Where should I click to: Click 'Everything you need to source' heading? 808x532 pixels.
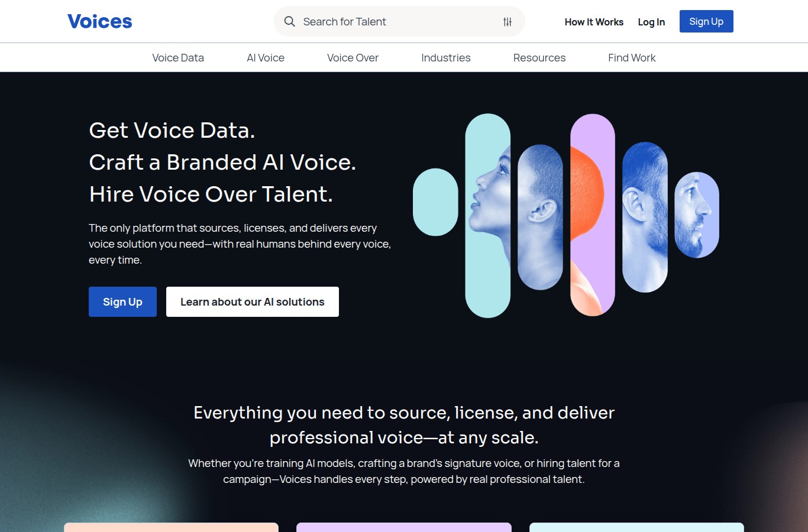coord(404,425)
